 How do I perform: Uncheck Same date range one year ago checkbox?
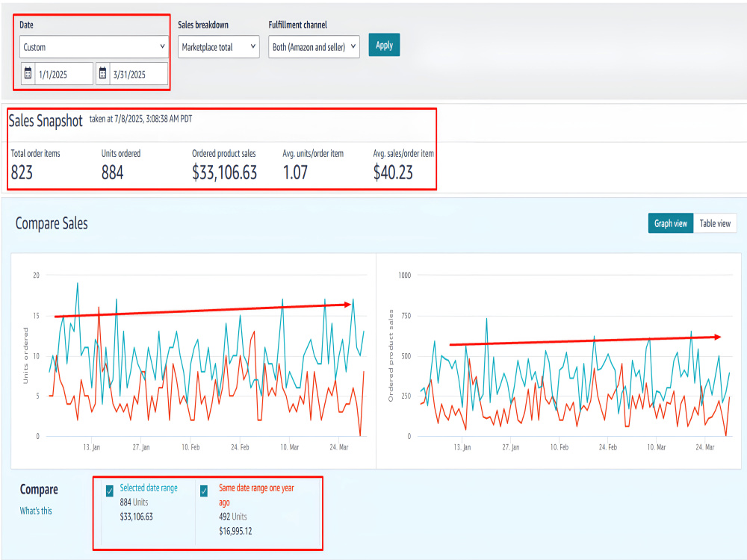click(204, 491)
